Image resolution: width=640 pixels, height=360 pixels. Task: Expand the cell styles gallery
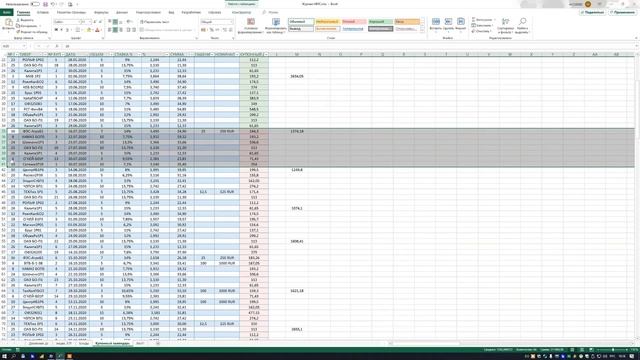pyautogui.click(x=422, y=30)
